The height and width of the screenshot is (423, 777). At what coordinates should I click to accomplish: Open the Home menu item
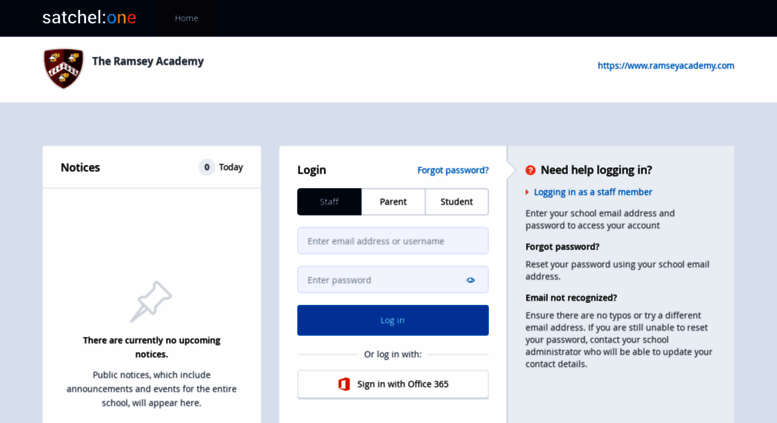(186, 18)
